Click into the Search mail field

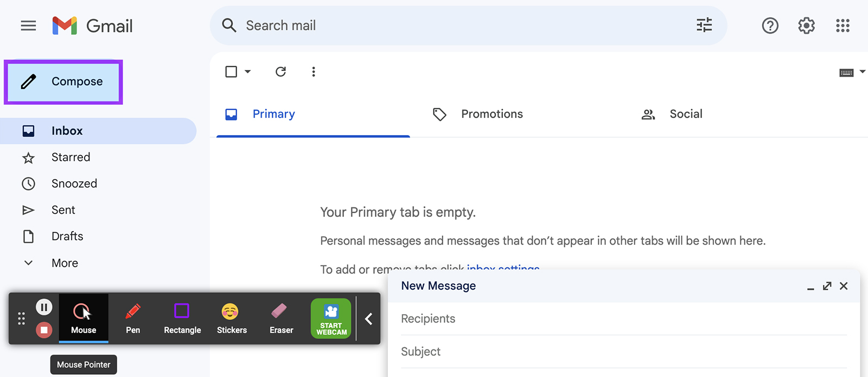tap(467, 25)
